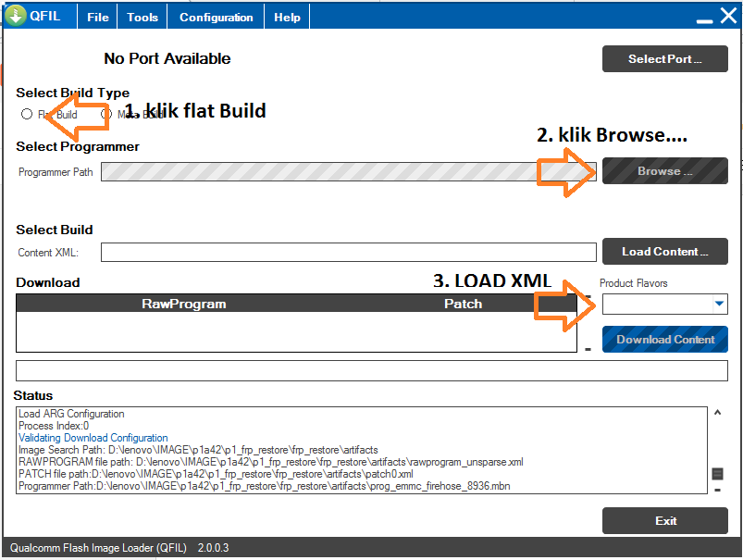
Task: Click the Status log scrollbar thumb
Action: tap(717, 473)
